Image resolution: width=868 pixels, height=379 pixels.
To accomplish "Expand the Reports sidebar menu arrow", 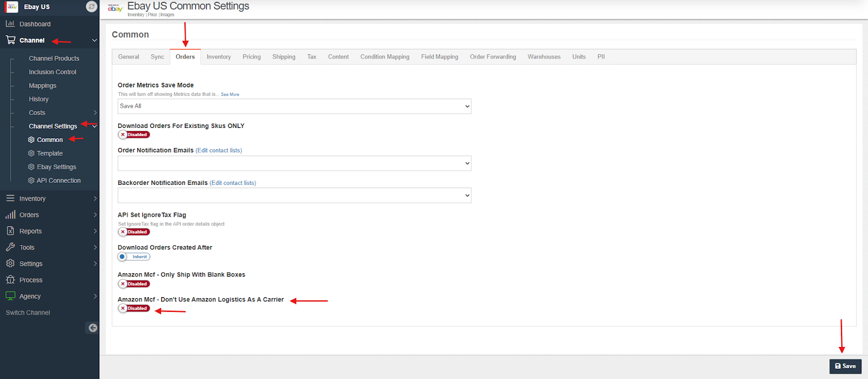I will pyautogui.click(x=95, y=231).
